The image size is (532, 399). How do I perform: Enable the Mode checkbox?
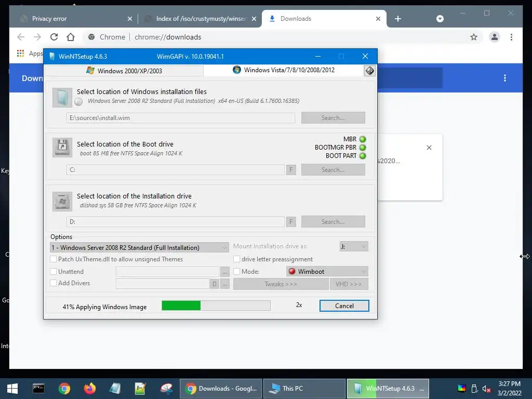pos(237,271)
